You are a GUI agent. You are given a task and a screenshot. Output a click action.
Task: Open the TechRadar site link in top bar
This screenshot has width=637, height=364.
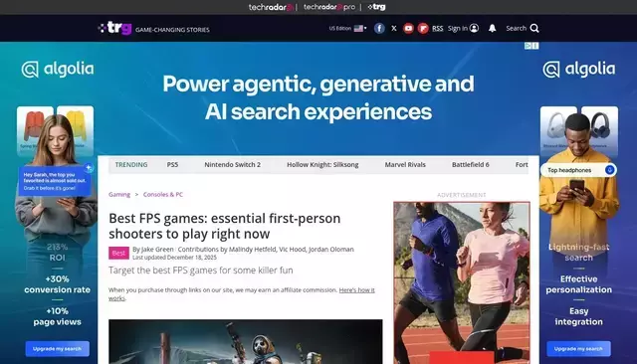pyautogui.click(x=271, y=7)
